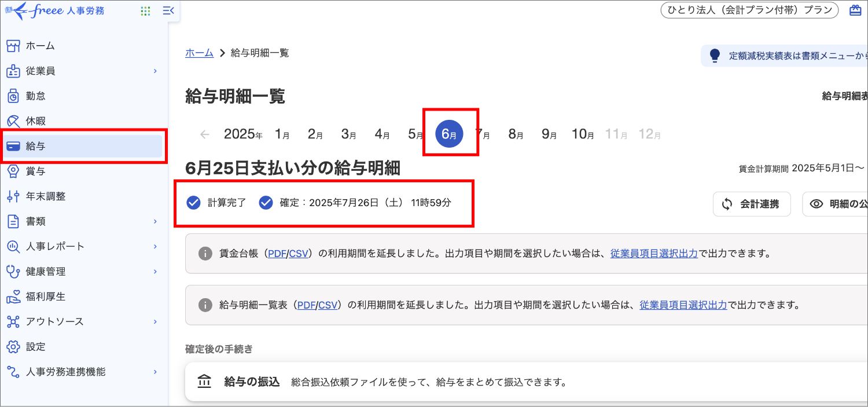Open 年末調整 in the sidebar
Screen dimensions: 868x407
click(84, 196)
